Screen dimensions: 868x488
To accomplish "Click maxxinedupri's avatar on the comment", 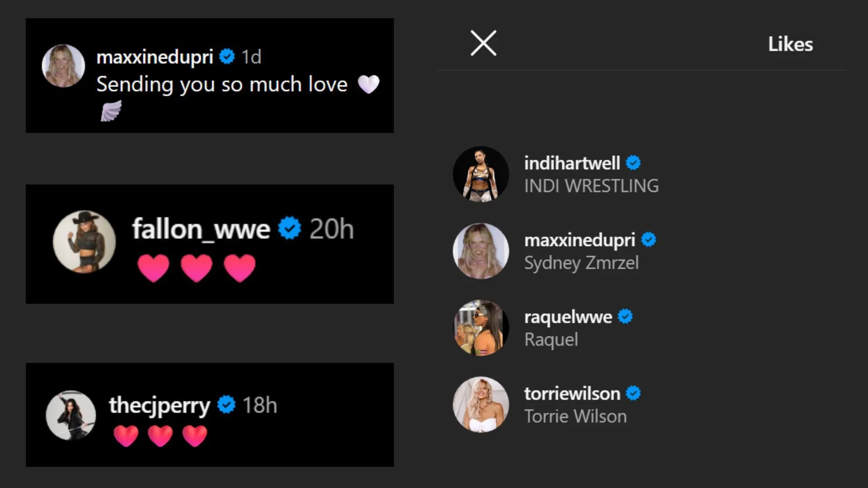I will point(63,66).
